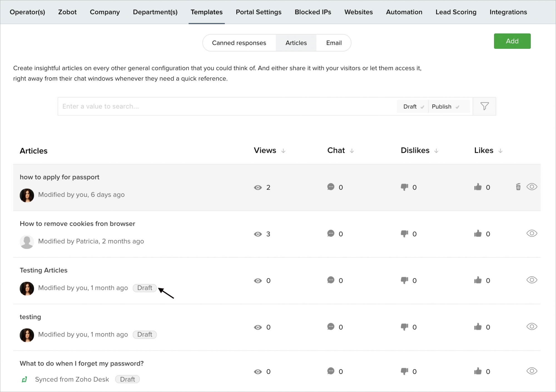The image size is (556, 392).
Task: Sort articles by Views column arrow
Action: pos(283,151)
